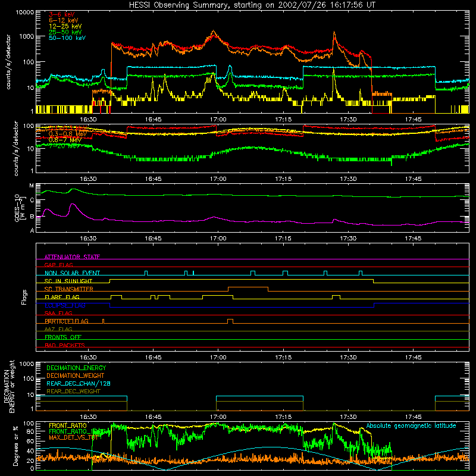
Task: Click 'M' class tick on GOES panel
Action: point(32,186)
